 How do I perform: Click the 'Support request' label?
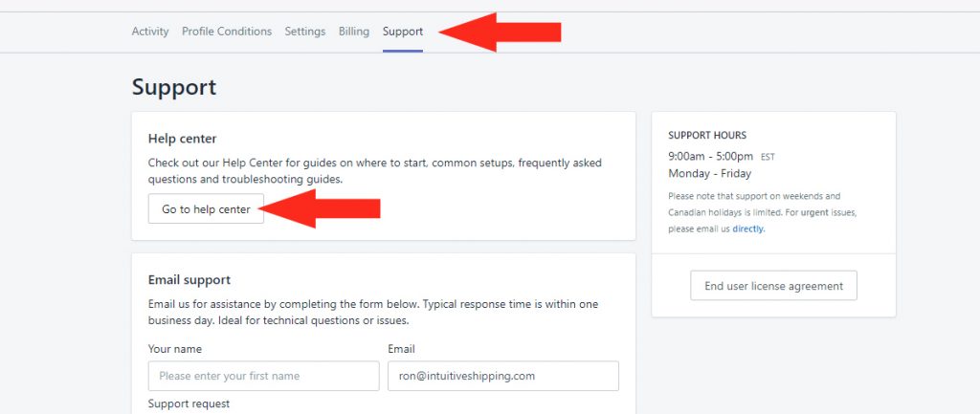click(x=189, y=404)
